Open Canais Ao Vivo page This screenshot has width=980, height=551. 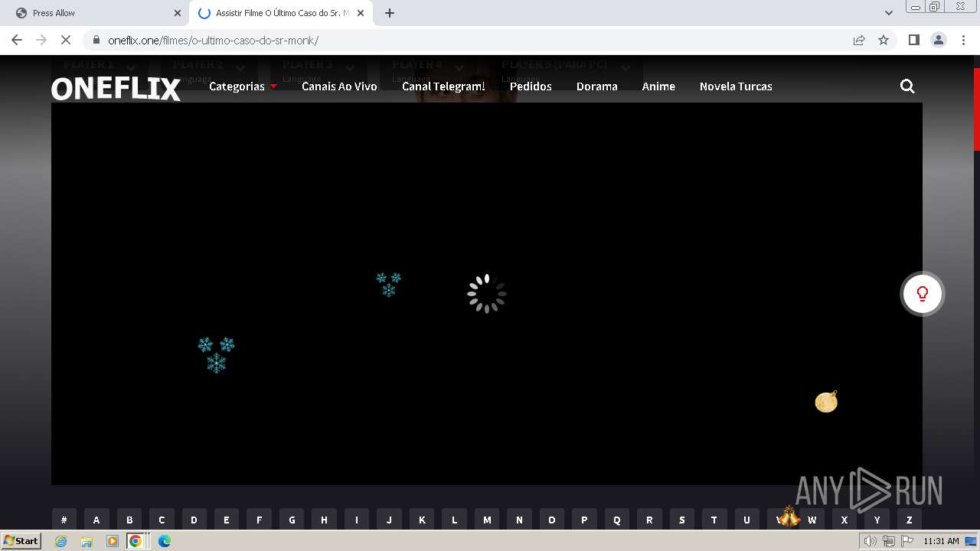pos(339,86)
